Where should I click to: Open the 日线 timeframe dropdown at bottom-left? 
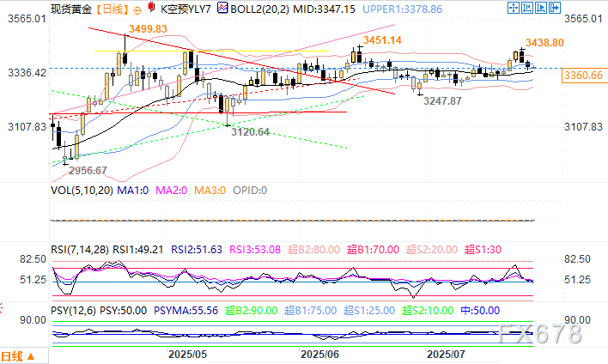point(14,356)
